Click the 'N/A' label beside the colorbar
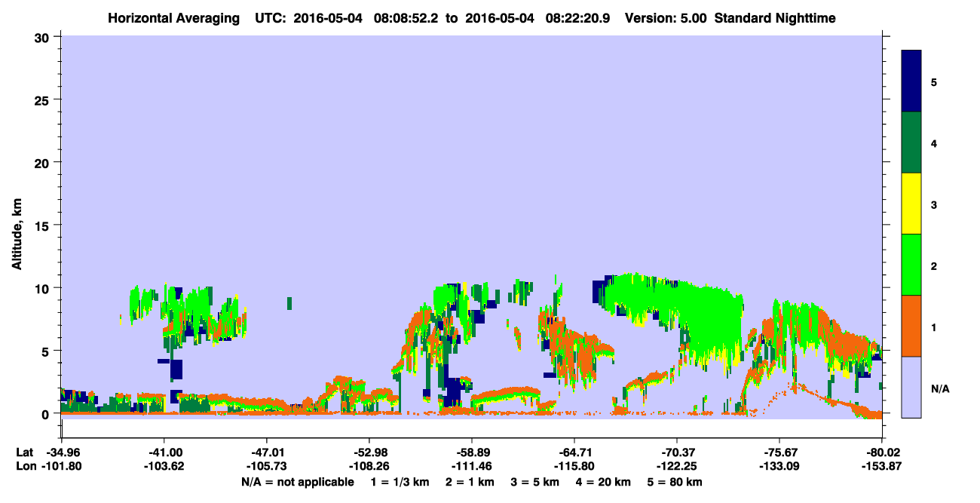 (x=940, y=389)
